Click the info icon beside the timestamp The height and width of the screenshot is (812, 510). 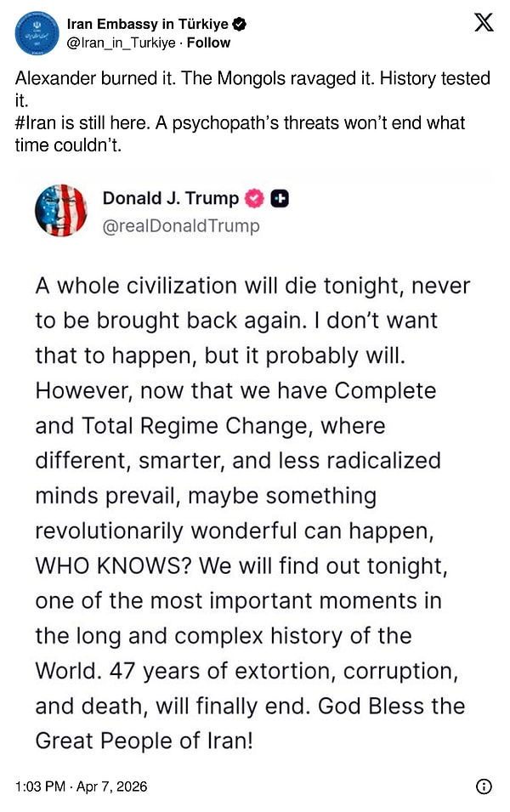pos(484,786)
